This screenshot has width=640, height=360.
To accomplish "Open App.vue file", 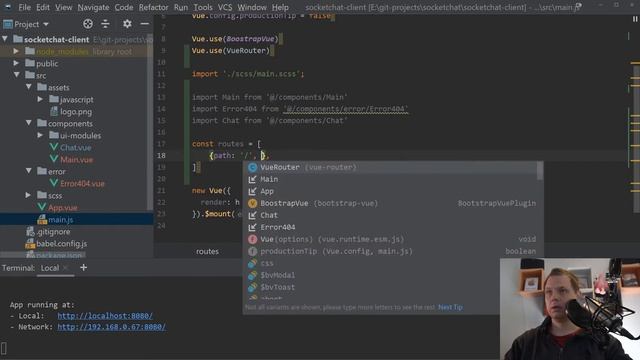I will click(x=63, y=208).
